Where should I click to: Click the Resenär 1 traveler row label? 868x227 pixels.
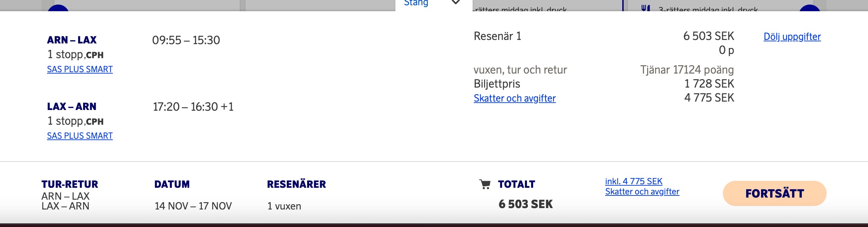point(497,36)
